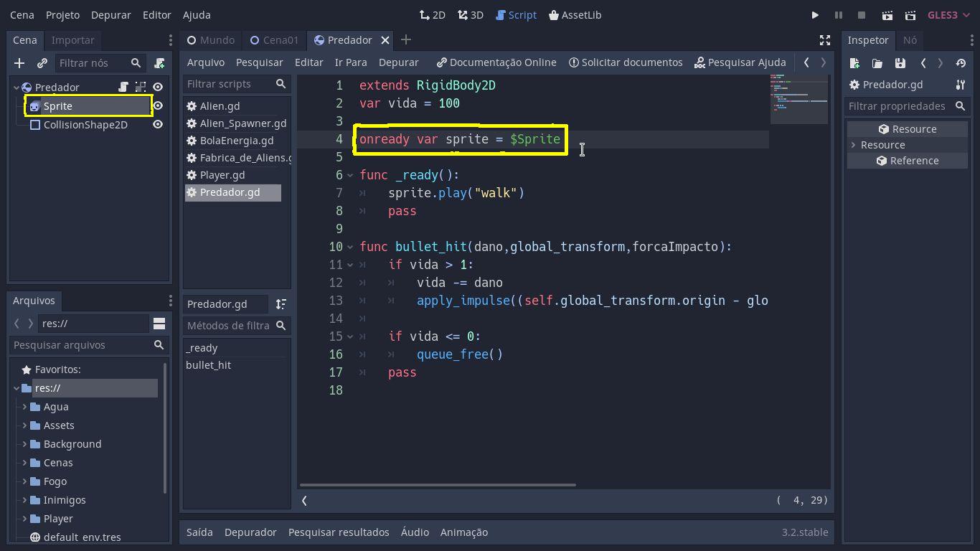Open the Pesquisar script menu
The width and height of the screenshot is (980, 551).
pos(259,62)
